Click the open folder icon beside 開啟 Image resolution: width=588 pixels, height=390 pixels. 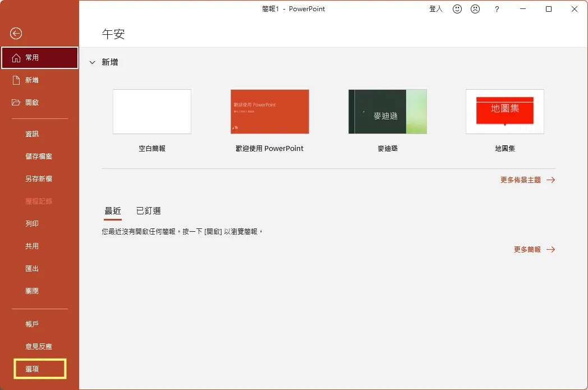click(x=16, y=103)
